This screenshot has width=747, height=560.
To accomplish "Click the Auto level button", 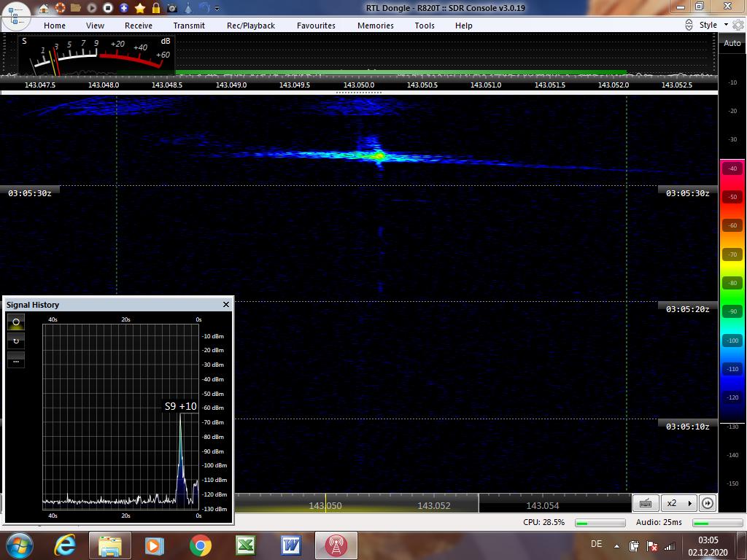I will [x=732, y=43].
